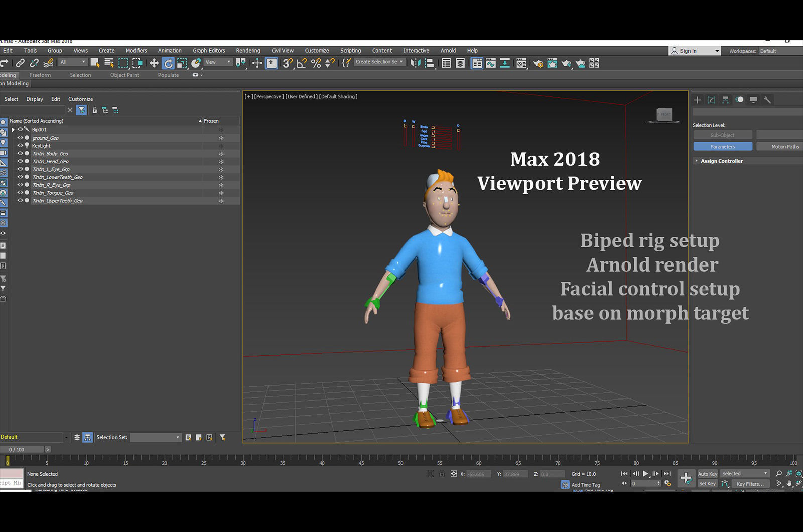Click the viewport ViewCube
Image resolution: width=803 pixels, height=532 pixels.
664,115
